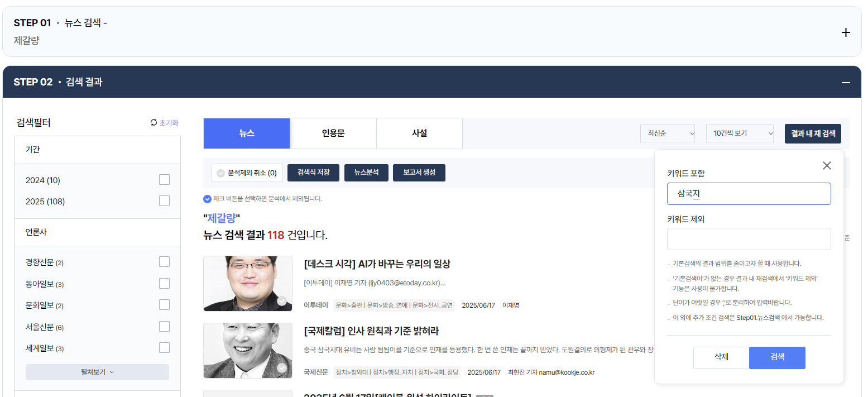868x397 pixels.
Task: Click the 보고서 생성 button
Action: [420, 173]
